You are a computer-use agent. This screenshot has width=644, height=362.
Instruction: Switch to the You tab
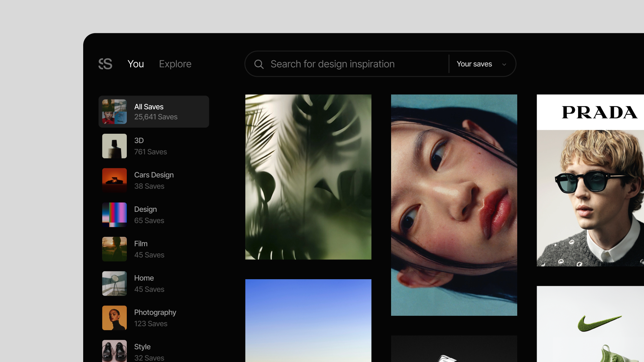pyautogui.click(x=136, y=64)
